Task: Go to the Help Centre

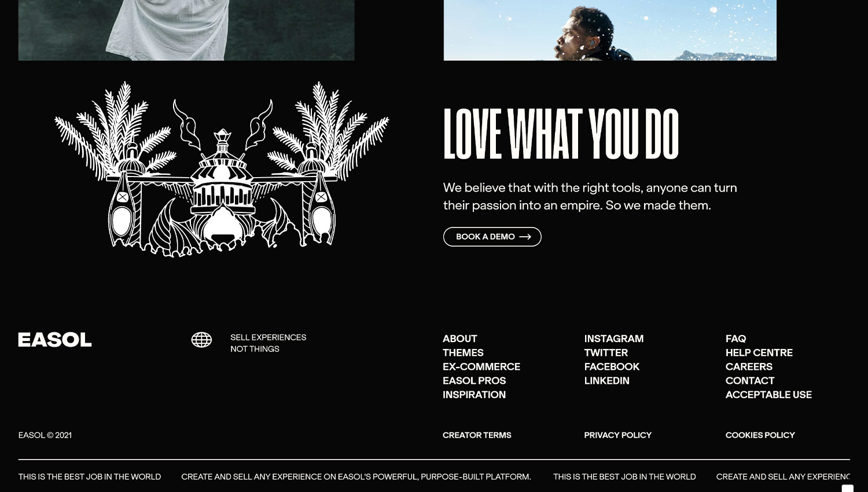Action: [759, 353]
